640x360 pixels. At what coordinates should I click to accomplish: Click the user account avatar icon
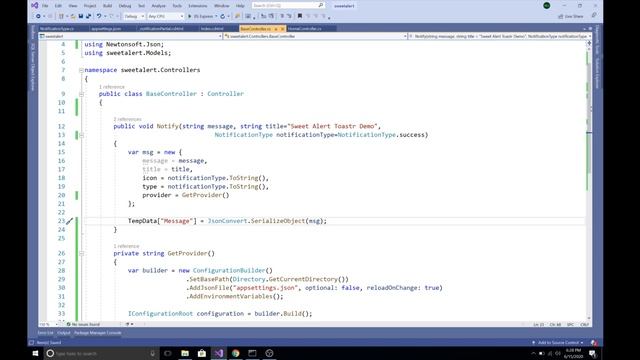547,5
